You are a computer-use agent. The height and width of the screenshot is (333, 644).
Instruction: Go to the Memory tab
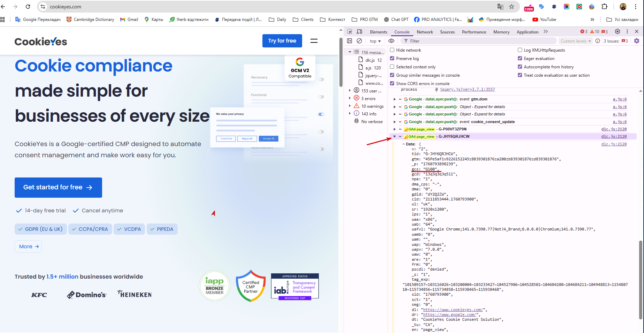click(x=501, y=32)
